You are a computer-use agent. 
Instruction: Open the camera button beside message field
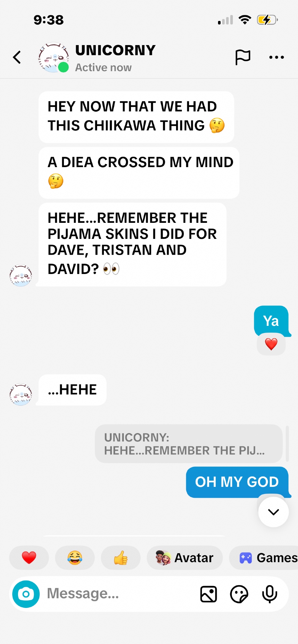[x=26, y=594]
